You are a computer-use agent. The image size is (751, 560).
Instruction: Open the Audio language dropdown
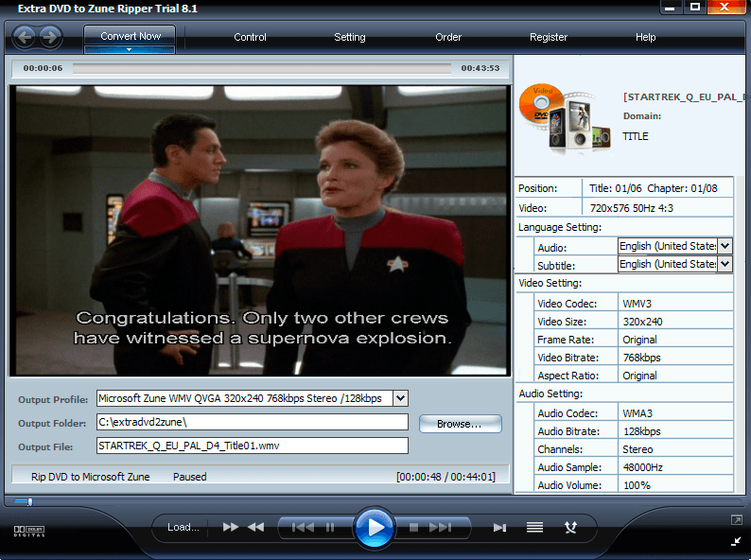(x=725, y=246)
